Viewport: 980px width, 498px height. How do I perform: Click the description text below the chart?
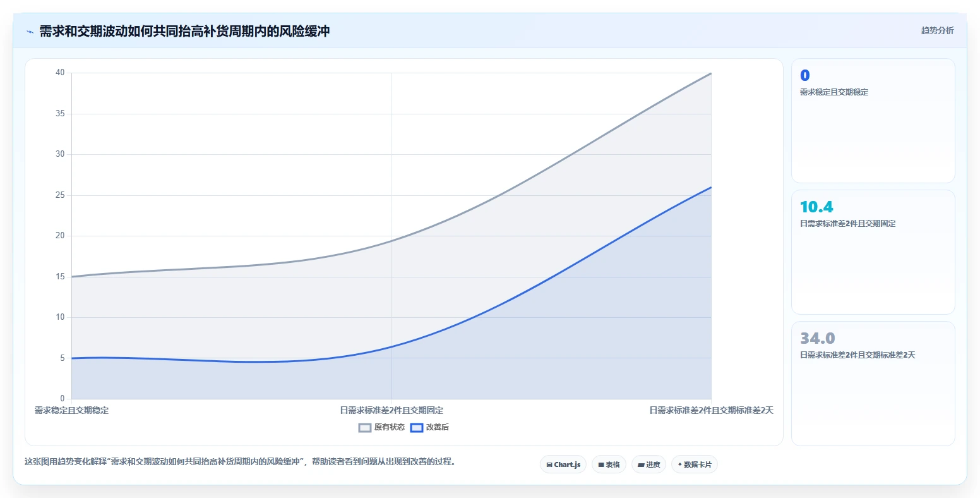(240, 462)
